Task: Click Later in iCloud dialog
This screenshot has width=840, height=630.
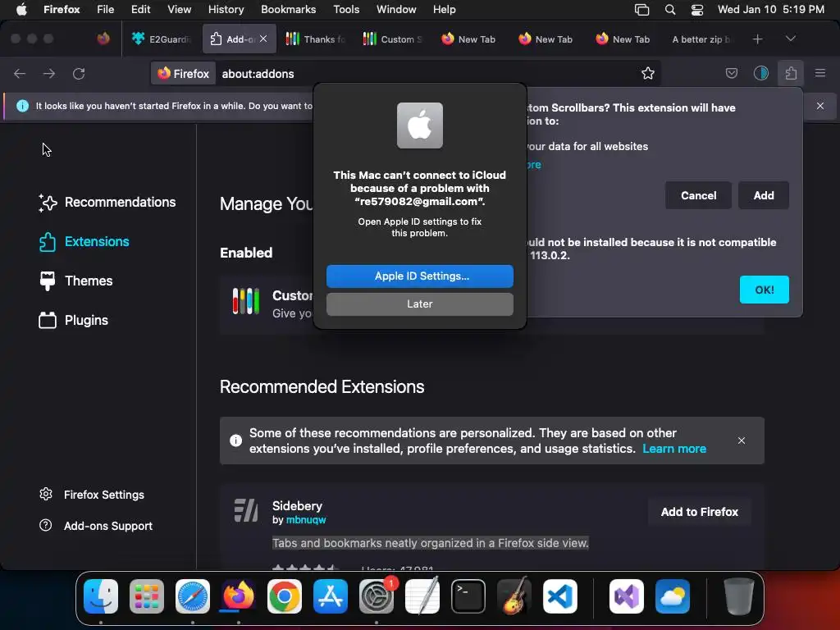Action: pyautogui.click(x=419, y=304)
